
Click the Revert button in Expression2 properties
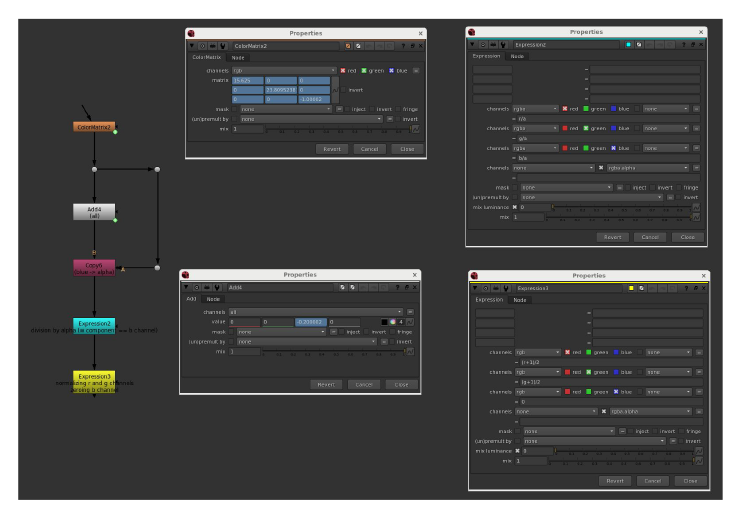click(x=610, y=237)
